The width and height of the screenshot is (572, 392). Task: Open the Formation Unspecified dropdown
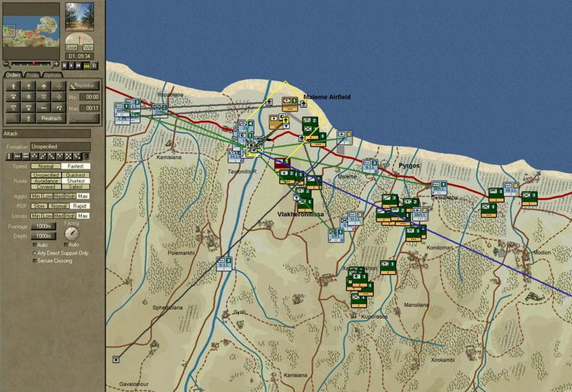pyautogui.click(x=60, y=146)
